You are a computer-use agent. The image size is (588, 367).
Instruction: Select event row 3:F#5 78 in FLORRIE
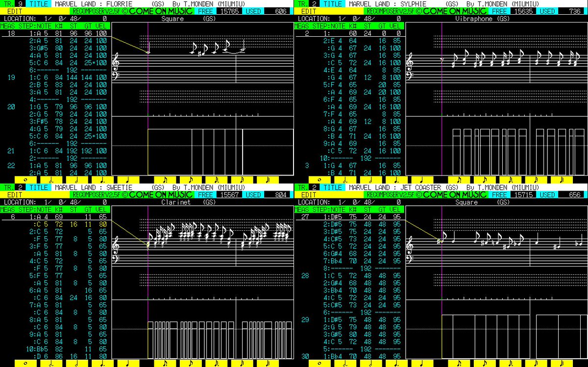pyautogui.click(x=68, y=122)
